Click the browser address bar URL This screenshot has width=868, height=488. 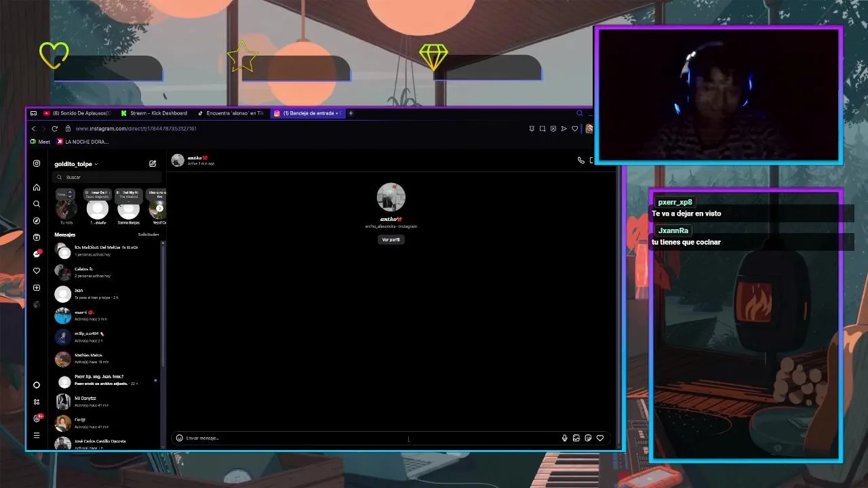[136, 128]
